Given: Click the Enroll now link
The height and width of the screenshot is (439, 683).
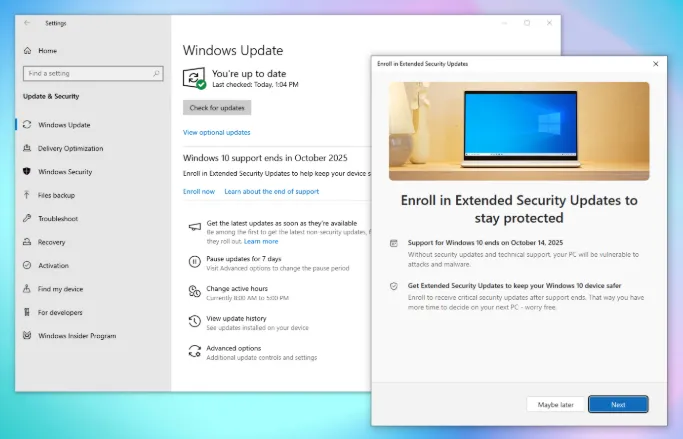Looking at the screenshot, I should pos(199,191).
